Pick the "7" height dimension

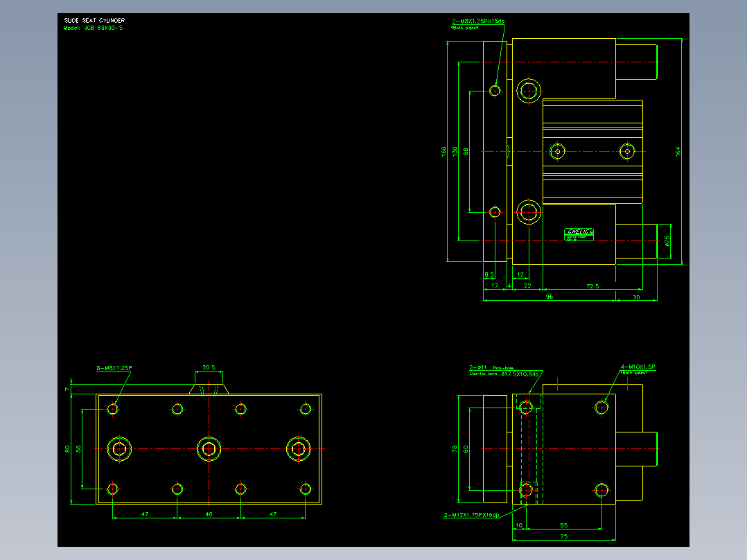point(67,390)
